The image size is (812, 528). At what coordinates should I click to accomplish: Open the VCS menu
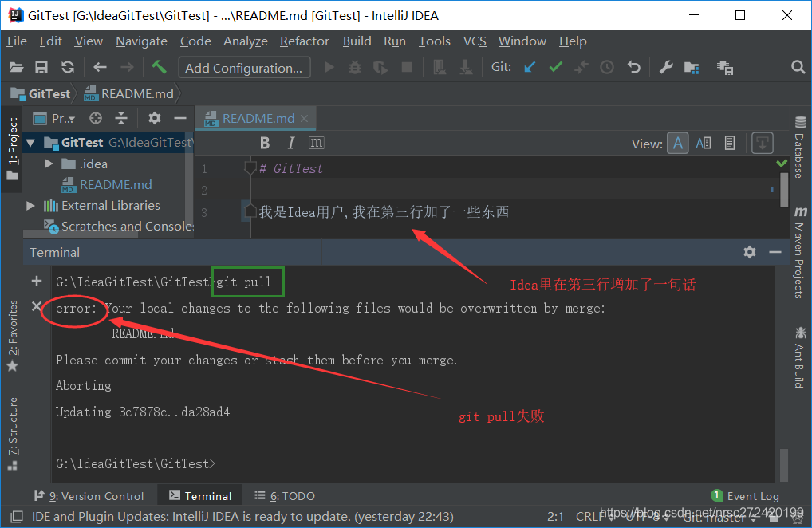point(475,41)
